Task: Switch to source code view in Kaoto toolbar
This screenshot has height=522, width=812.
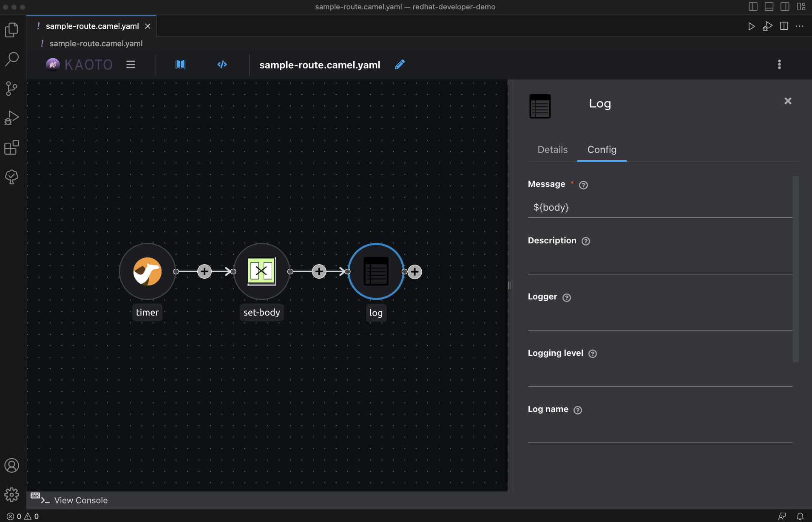Action: (222, 64)
